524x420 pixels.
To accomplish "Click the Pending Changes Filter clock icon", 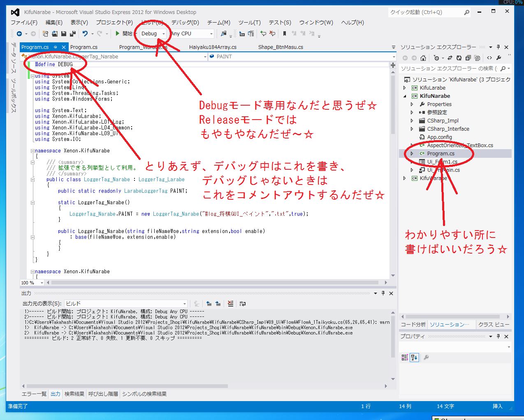I will (x=436, y=58).
